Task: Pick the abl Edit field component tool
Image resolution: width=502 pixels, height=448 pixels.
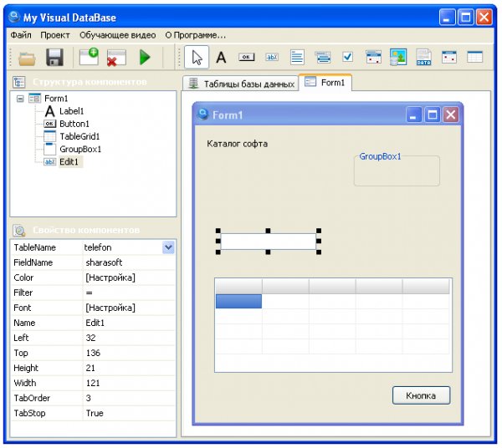Action: coord(272,57)
